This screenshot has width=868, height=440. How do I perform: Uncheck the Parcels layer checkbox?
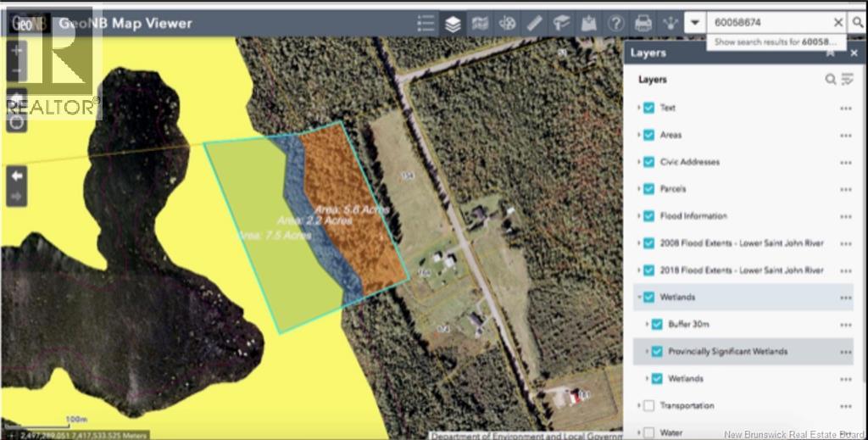(648, 189)
